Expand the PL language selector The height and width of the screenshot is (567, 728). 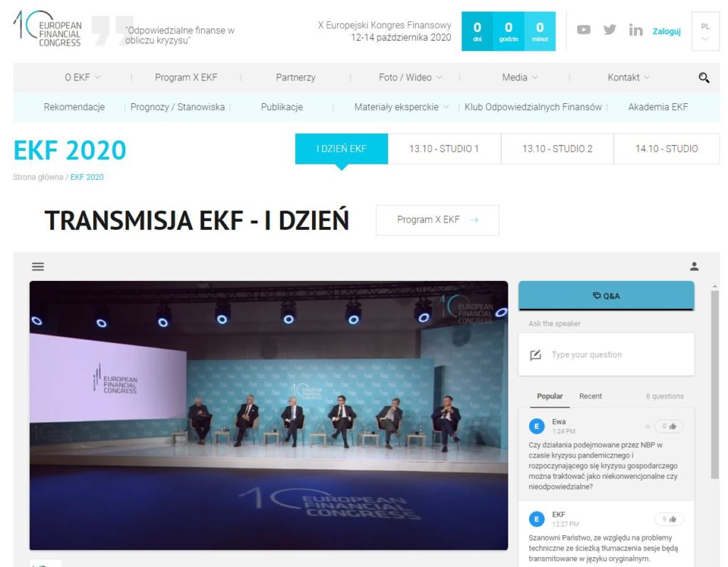click(705, 31)
